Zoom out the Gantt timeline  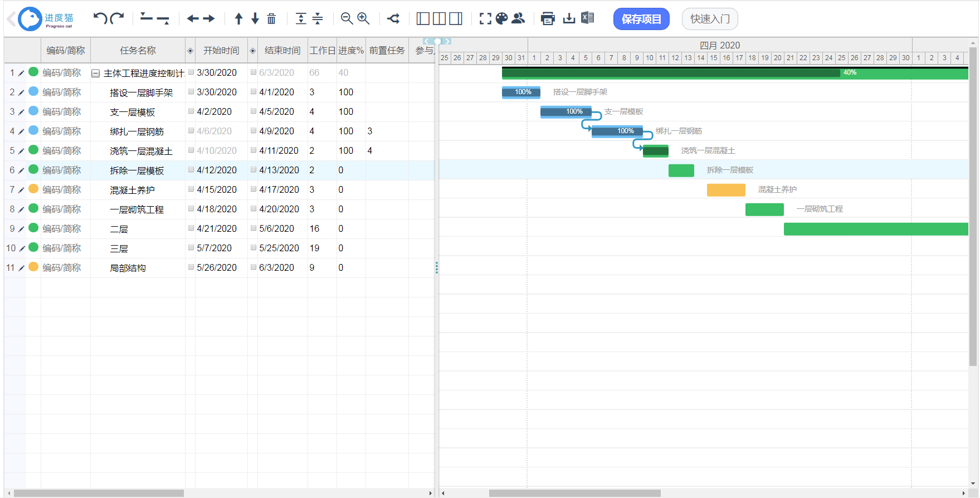tap(347, 18)
